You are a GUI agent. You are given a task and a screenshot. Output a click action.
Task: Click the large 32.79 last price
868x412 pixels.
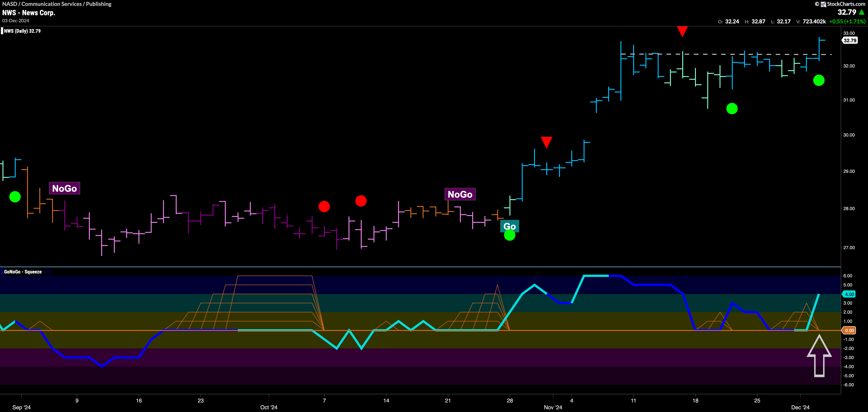(847, 12)
